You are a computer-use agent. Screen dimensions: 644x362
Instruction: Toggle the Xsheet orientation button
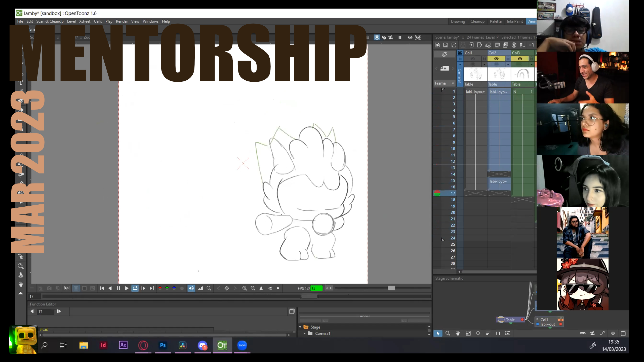click(445, 54)
